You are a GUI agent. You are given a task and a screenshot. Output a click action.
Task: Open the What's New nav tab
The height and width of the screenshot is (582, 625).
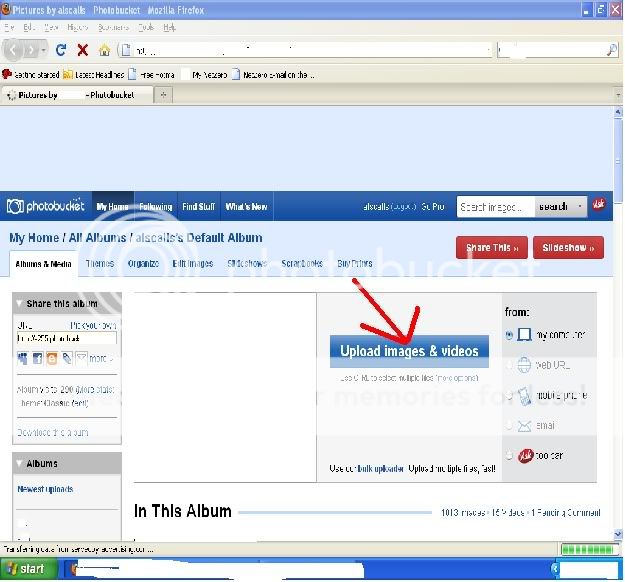[246, 206]
